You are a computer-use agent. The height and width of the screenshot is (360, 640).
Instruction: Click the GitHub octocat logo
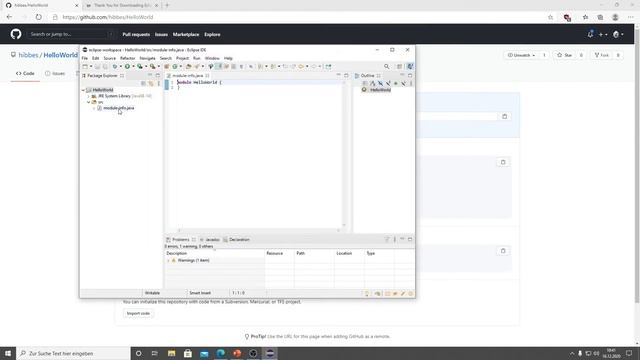coord(16,34)
